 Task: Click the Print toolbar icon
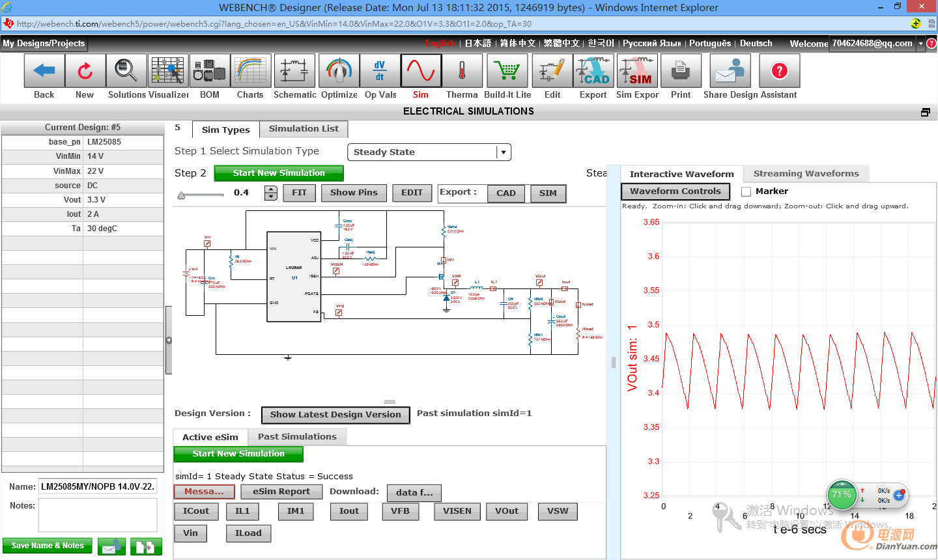pos(681,70)
